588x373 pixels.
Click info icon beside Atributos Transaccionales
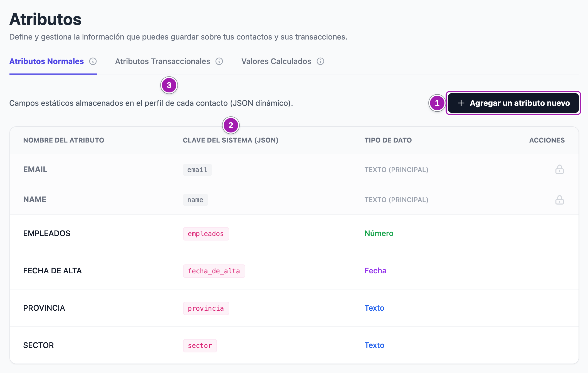(219, 61)
